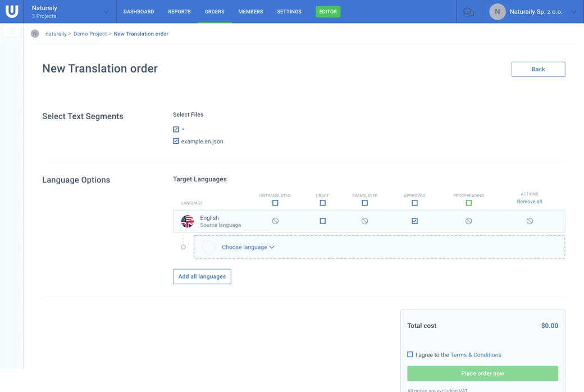Click the English flag icon

[188, 221]
